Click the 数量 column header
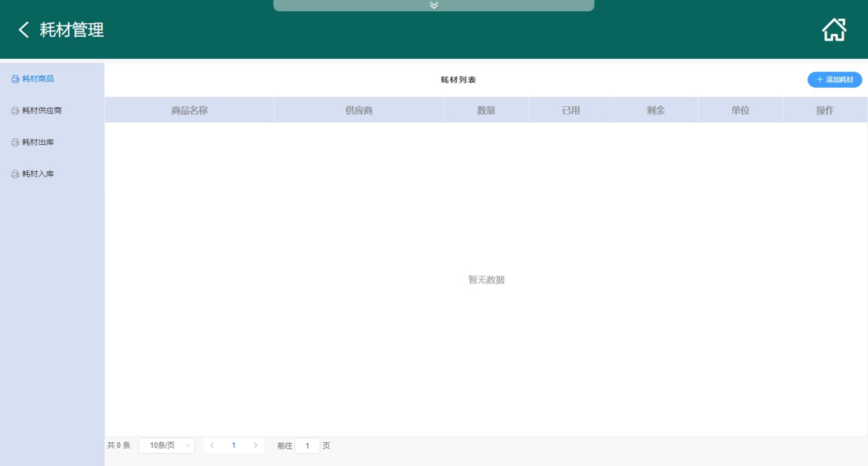The height and width of the screenshot is (466, 868). [486, 110]
